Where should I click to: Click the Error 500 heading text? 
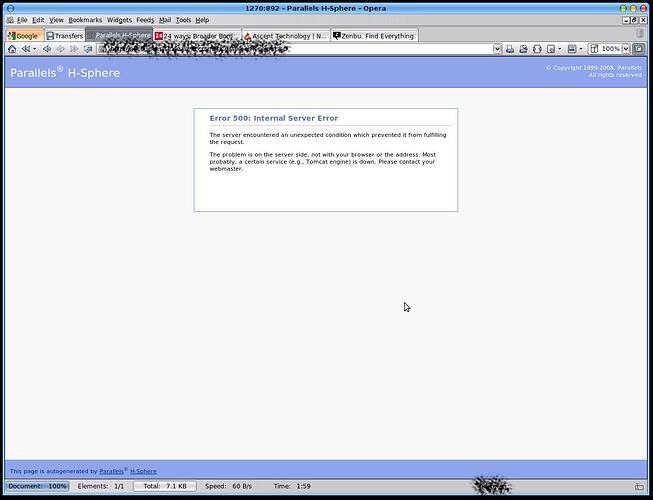tap(274, 118)
